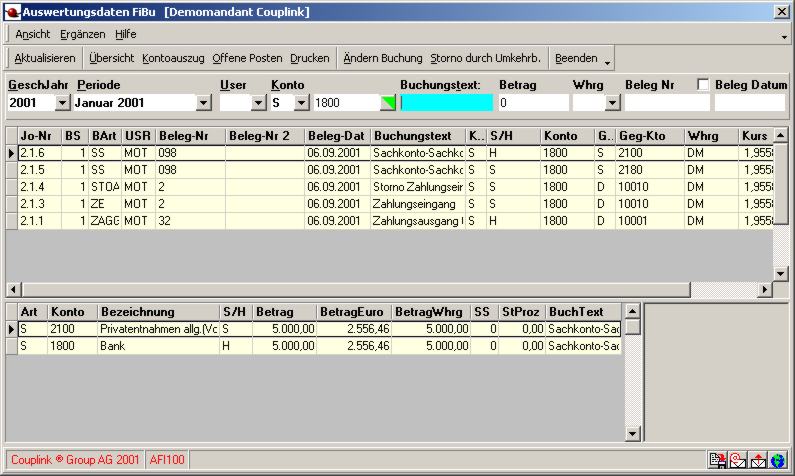Click the email envelope icon with @ symbol
The height and width of the screenshot is (476, 795).
pos(737,461)
